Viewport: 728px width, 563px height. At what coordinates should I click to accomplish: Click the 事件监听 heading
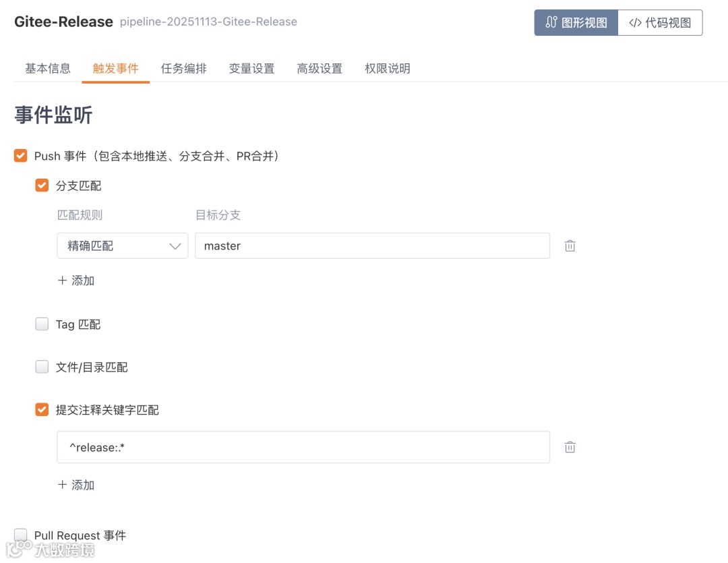tap(53, 115)
